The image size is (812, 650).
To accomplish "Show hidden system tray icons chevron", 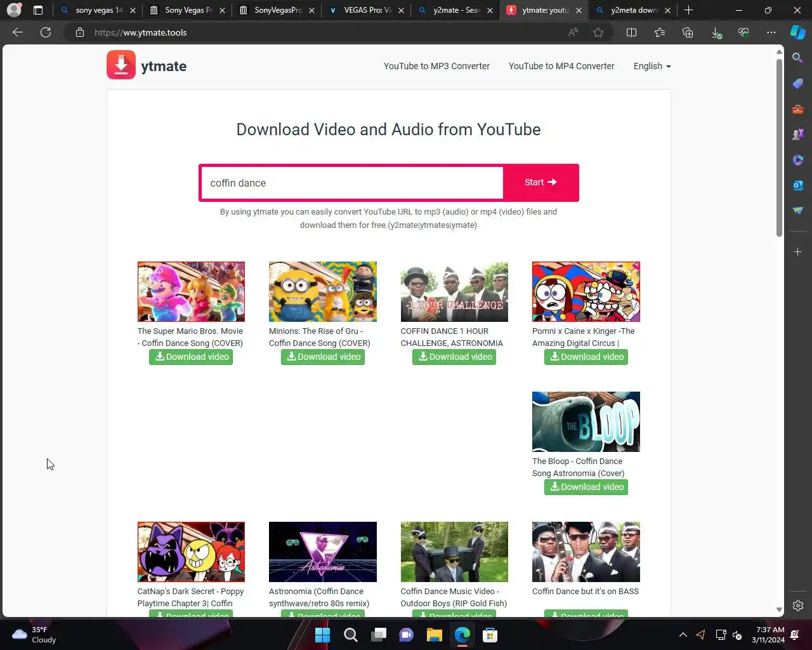I will pos(683,635).
